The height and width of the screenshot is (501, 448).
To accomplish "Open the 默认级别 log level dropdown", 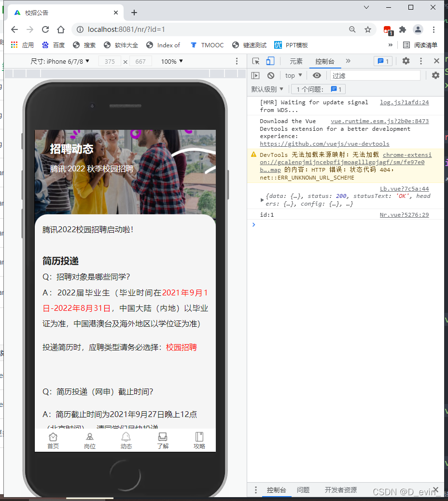I will [267, 89].
